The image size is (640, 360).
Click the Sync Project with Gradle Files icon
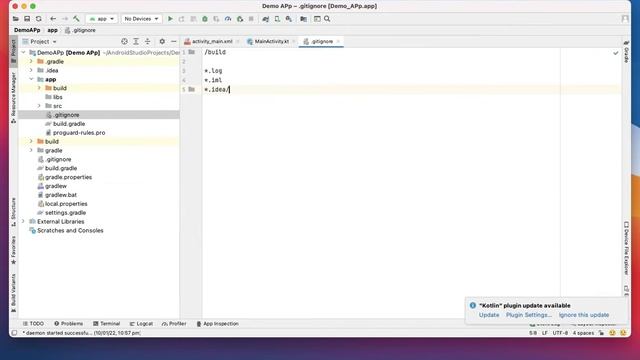(x=266, y=19)
